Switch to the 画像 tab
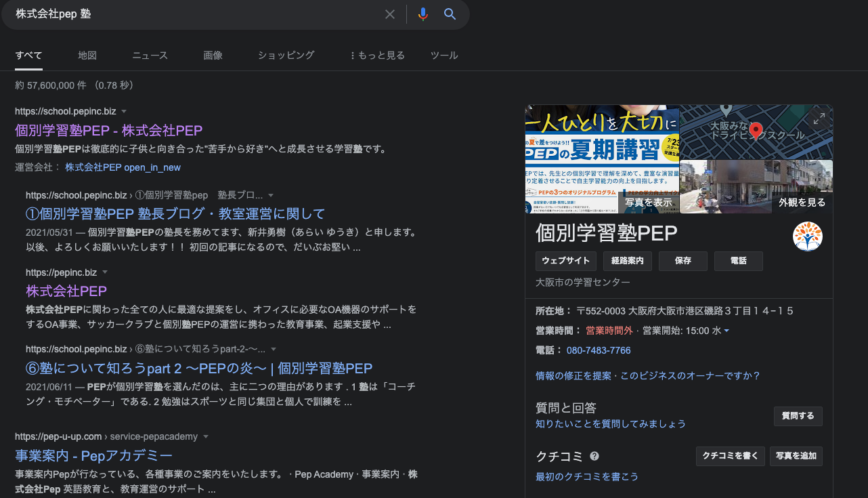The width and height of the screenshot is (868, 498). (213, 56)
